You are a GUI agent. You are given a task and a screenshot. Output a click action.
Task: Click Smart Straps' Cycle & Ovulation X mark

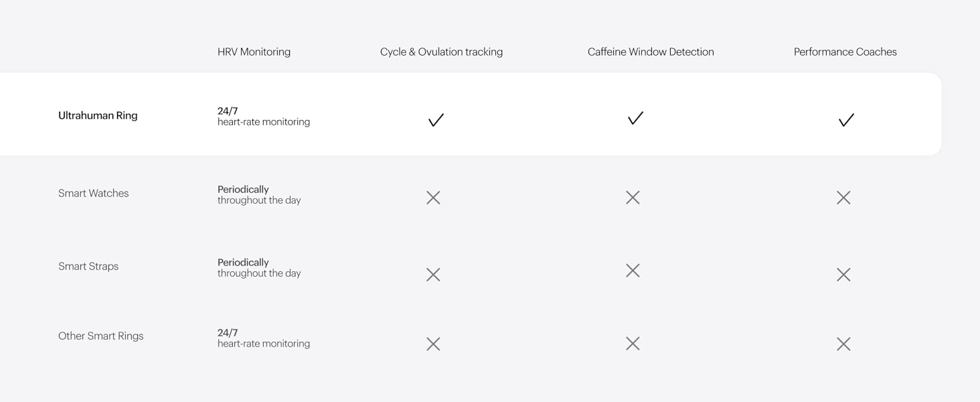point(433,275)
